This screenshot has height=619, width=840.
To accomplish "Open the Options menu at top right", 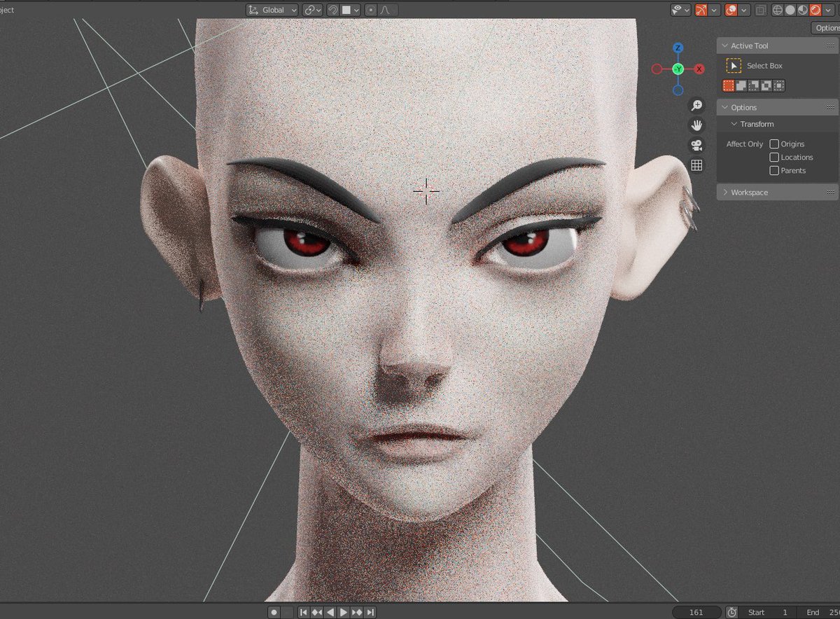I will click(825, 27).
